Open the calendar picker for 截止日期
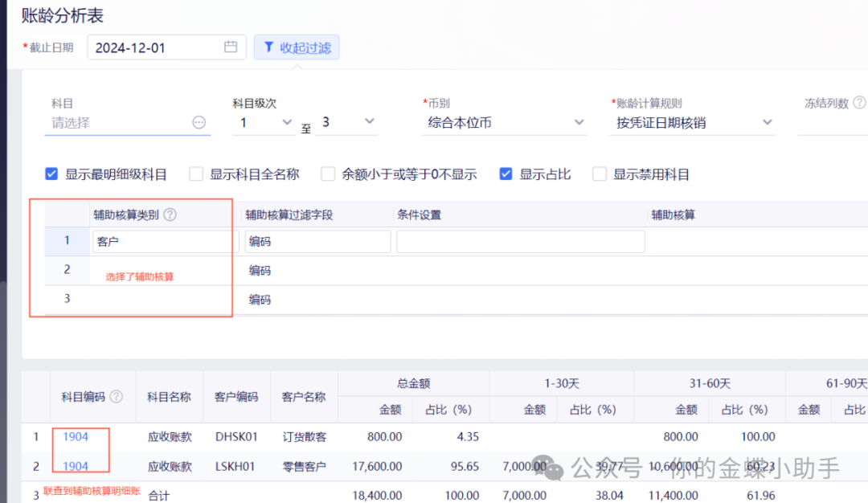The height and width of the screenshot is (503, 868). coord(231,47)
